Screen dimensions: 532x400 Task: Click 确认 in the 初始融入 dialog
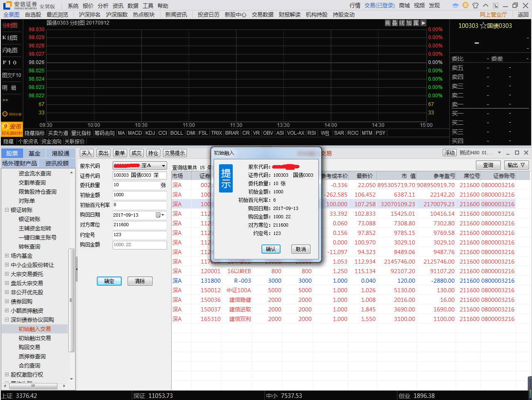pos(271,249)
